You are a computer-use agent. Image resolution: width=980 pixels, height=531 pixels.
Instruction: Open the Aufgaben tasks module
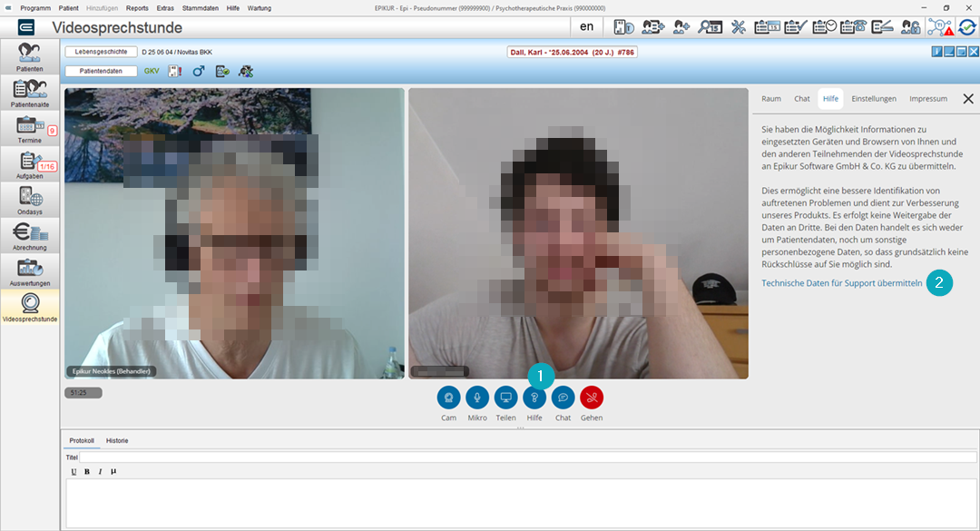(x=30, y=164)
